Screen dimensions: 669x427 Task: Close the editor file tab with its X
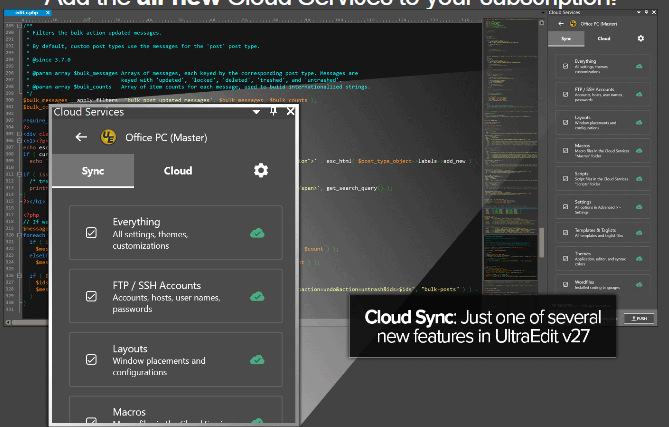[x=47, y=13]
